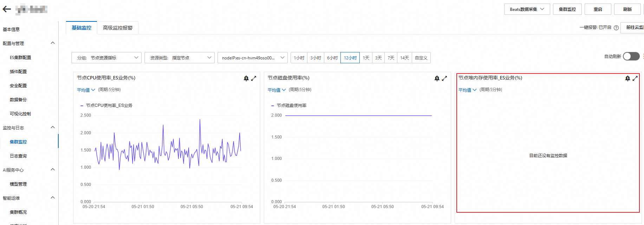Image resolution: width=644 pixels, height=225 pixels.
Task: Click help icon beside 一键报警
Action: pyautogui.click(x=616, y=28)
